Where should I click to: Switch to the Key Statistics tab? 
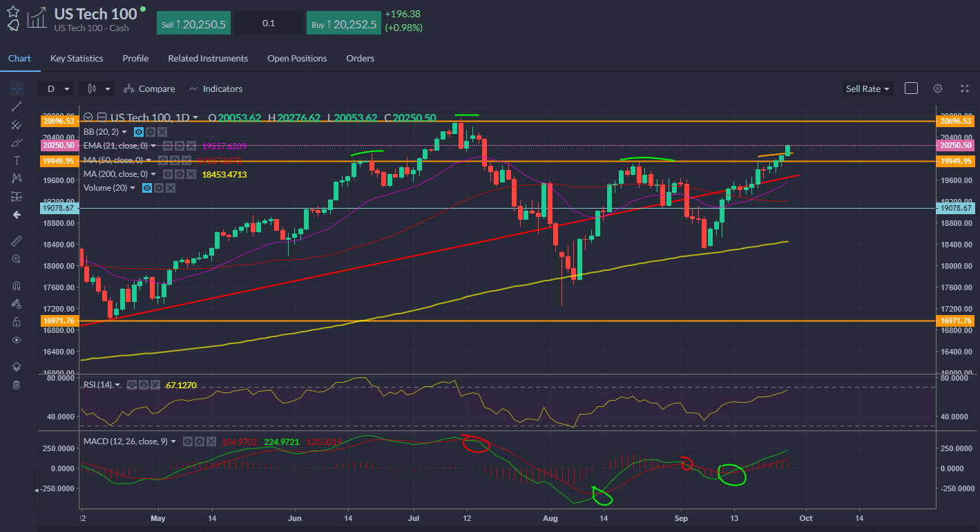pos(77,59)
